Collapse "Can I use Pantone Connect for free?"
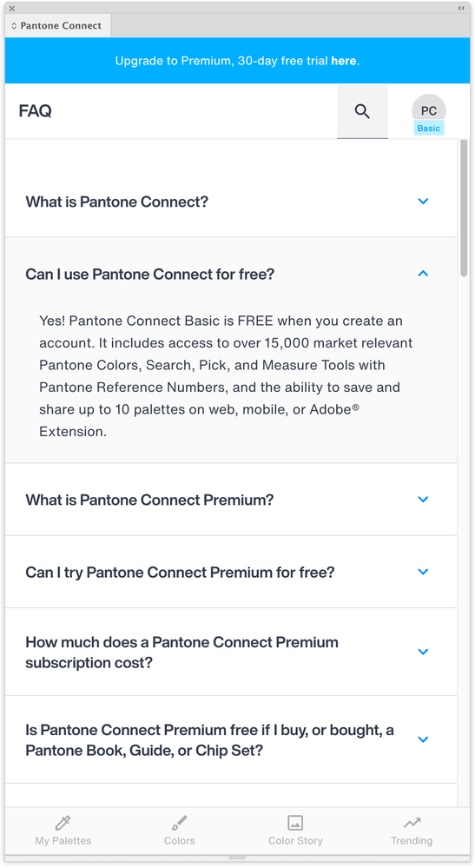Viewport: 475px width, 868px height. pos(231,274)
